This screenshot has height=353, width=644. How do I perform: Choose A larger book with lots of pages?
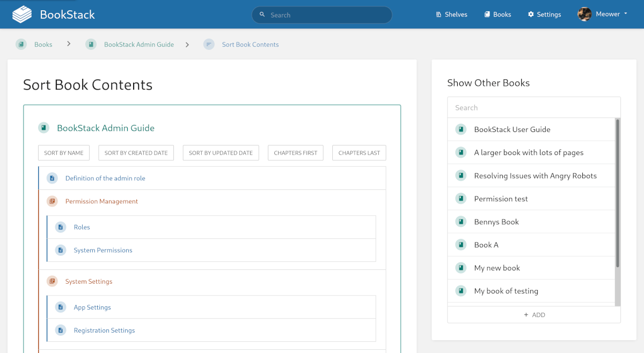pyautogui.click(x=531, y=152)
